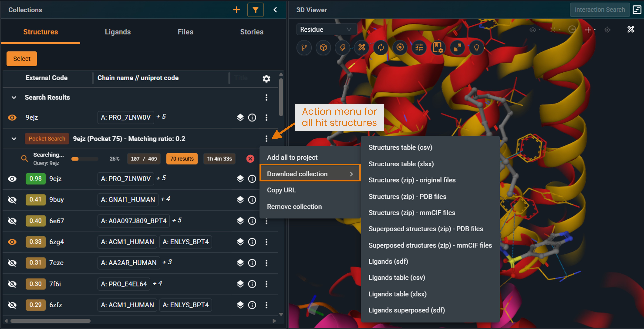Viewport: 644px width, 329px height.
Task: Select the measurement tool in the 3D viewer
Action: (361, 48)
